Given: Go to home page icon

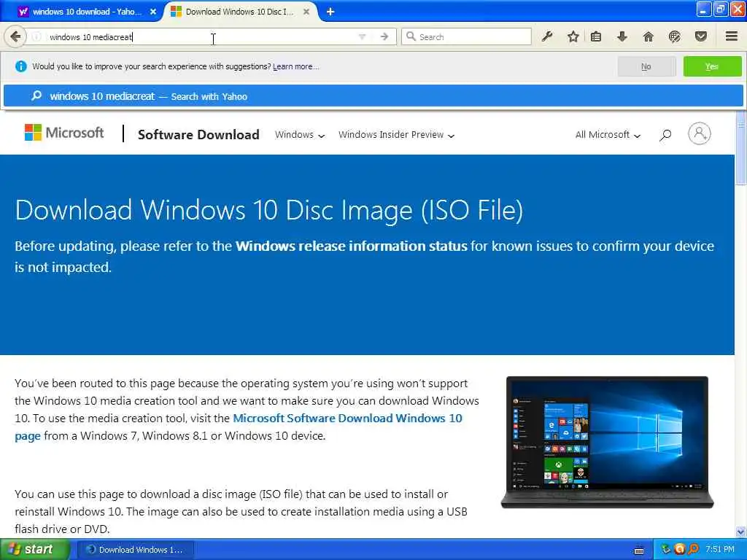Looking at the screenshot, I should (648, 36).
